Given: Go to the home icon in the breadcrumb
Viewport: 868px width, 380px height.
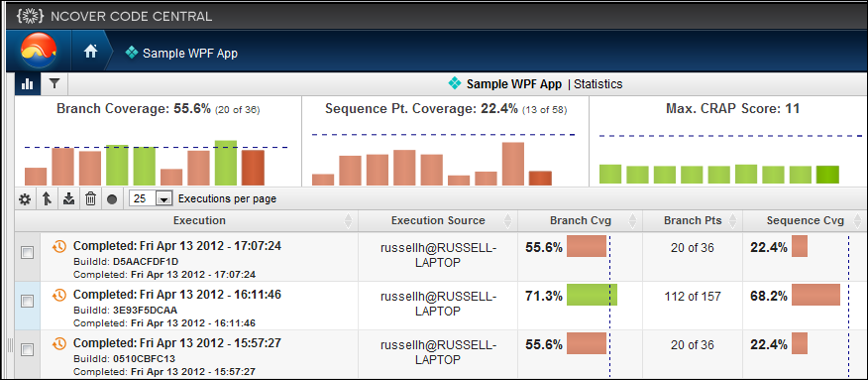Looking at the screenshot, I should point(91,52).
